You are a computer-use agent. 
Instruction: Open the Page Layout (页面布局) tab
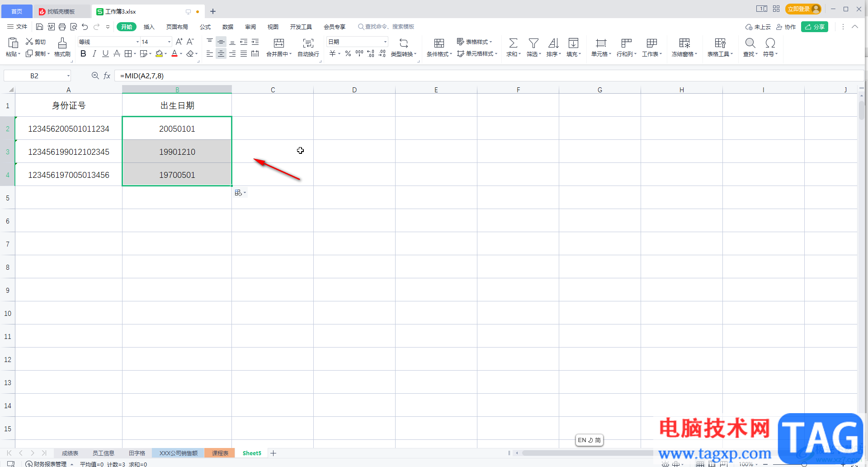pos(177,27)
